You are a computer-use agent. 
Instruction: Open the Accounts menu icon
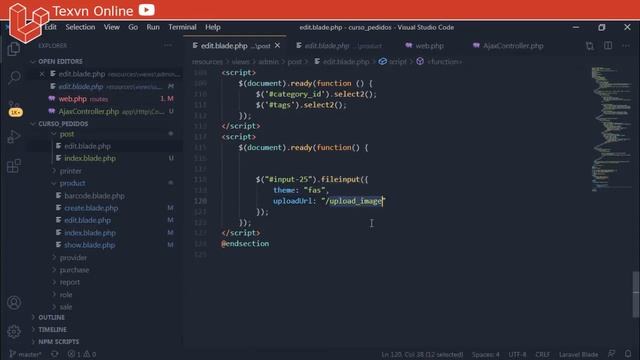point(14,302)
